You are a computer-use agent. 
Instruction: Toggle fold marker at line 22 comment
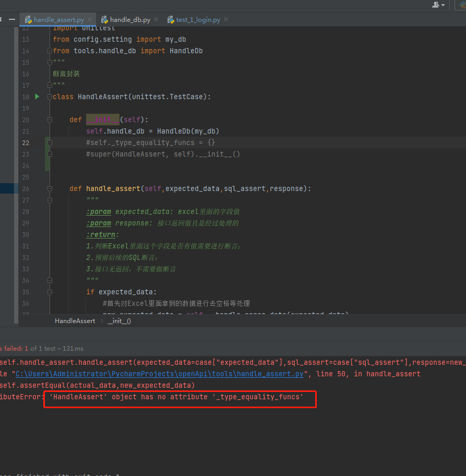(50, 142)
